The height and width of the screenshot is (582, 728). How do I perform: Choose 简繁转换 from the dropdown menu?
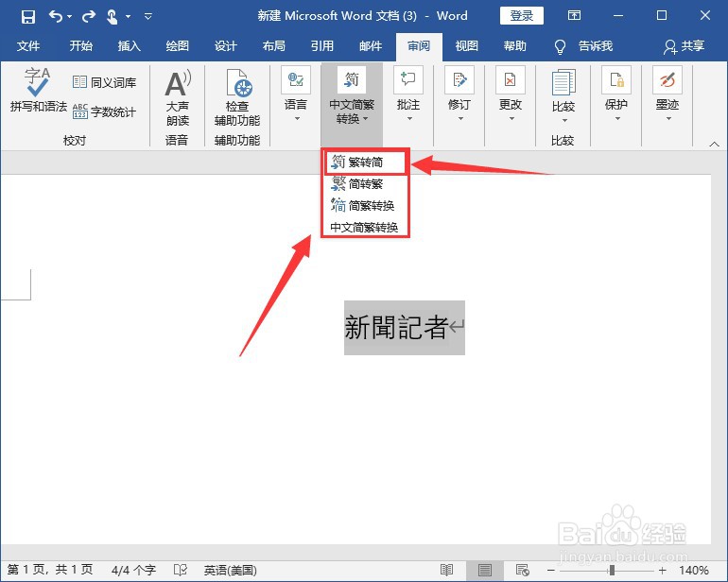click(x=365, y=205)
